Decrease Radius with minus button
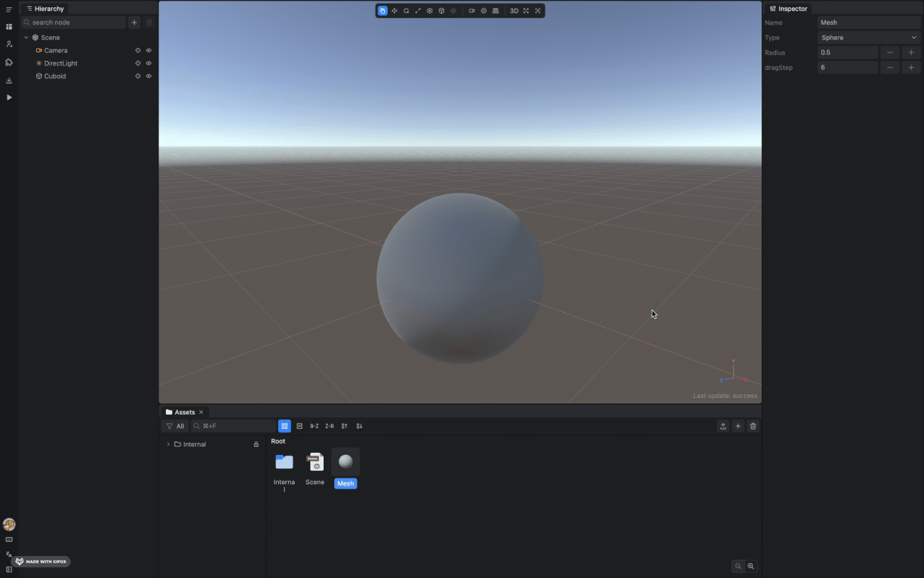The height and width of the screenshot is (578, 924). click(889, 52)
